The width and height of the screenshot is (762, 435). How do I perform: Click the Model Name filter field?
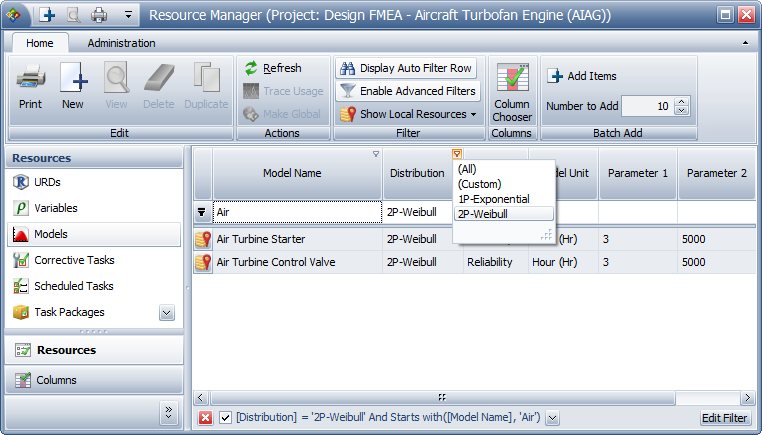pyautogui.click(x=296, y=212)
